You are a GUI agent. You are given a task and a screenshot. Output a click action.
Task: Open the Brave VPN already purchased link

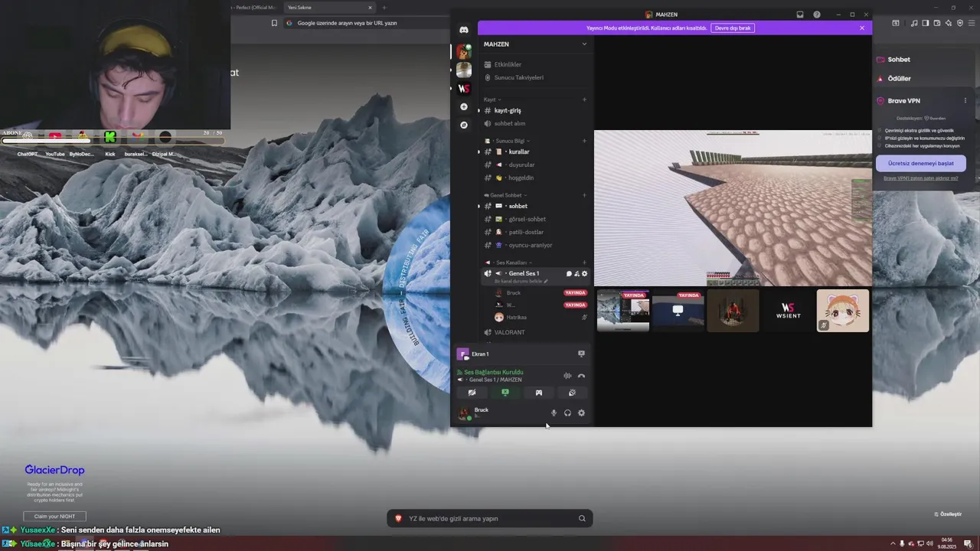point(920,178)
